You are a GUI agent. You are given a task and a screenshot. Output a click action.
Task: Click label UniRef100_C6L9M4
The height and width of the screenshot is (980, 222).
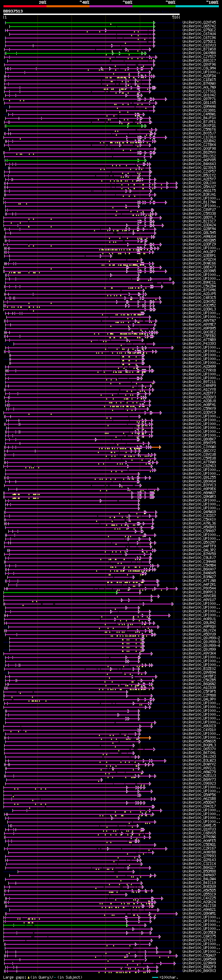tap(199, 68)
